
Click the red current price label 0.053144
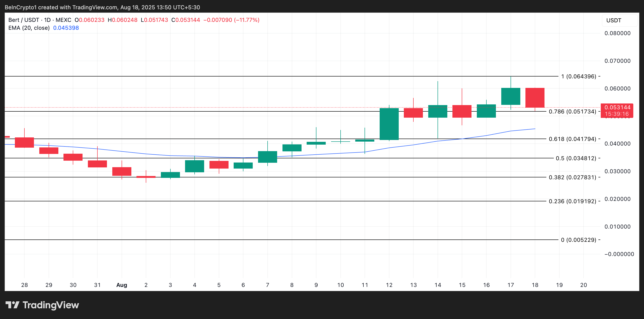click(617, 108)
